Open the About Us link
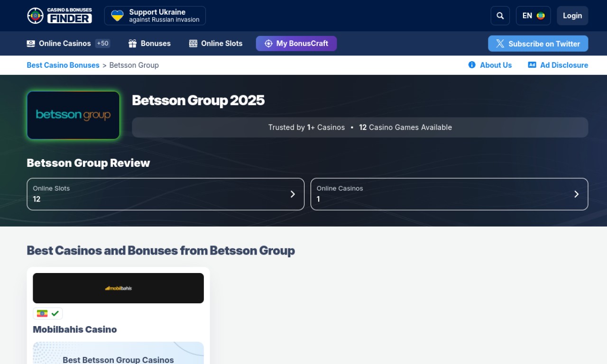607x364 pixels. click(x=496, y=65)
